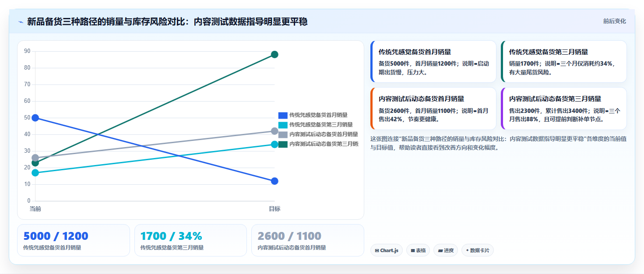
Task: Click the y-axis label 0
Action: (29, 201)
